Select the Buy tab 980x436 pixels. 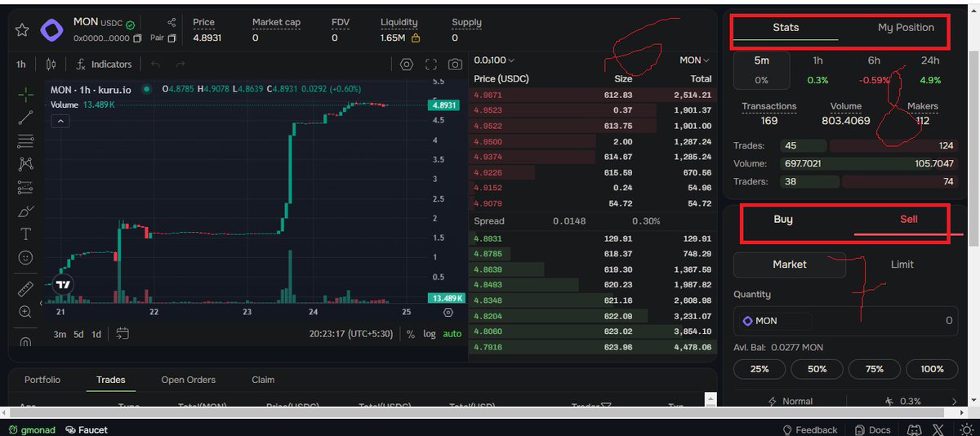tap(783, 220)
